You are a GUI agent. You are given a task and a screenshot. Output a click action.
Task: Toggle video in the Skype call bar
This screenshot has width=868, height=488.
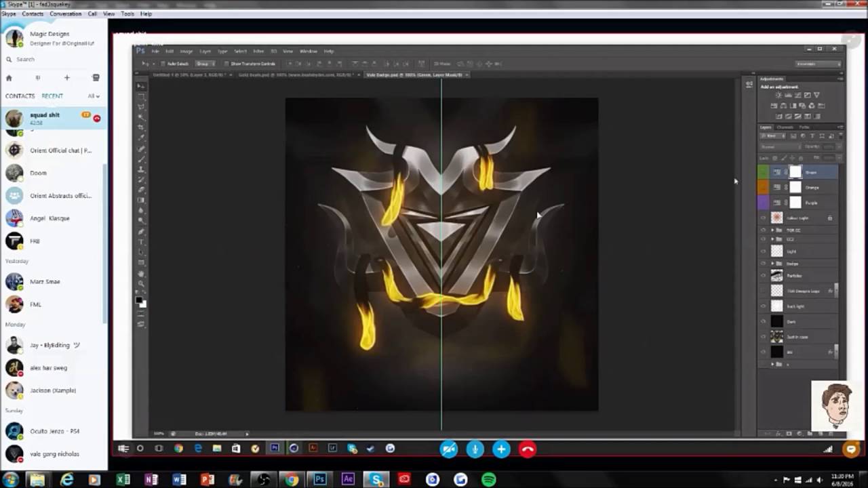coord(449,449)
